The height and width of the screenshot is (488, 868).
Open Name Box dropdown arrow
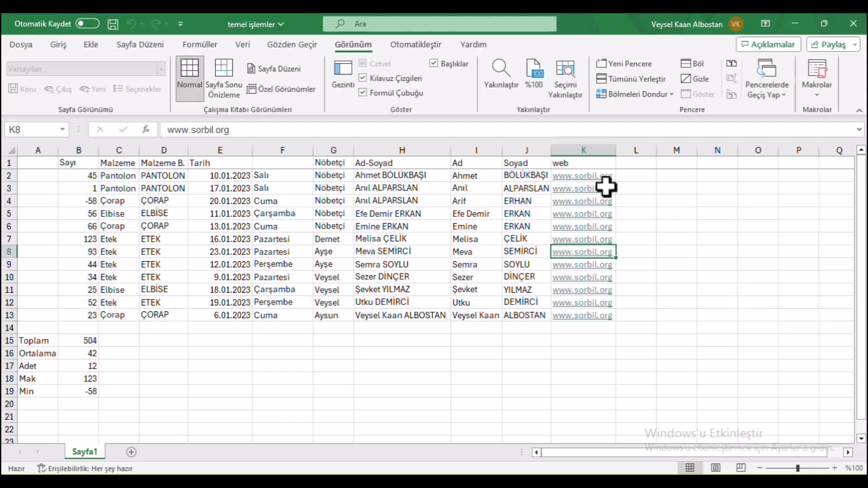pos(62,130)
